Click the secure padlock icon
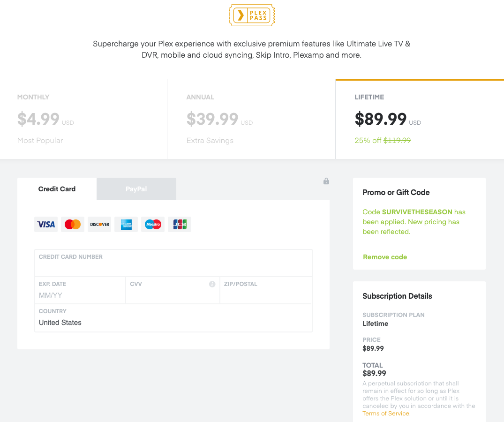Viewport: 504px width, 422px height. pyautogui.click(x=326, y=181)
